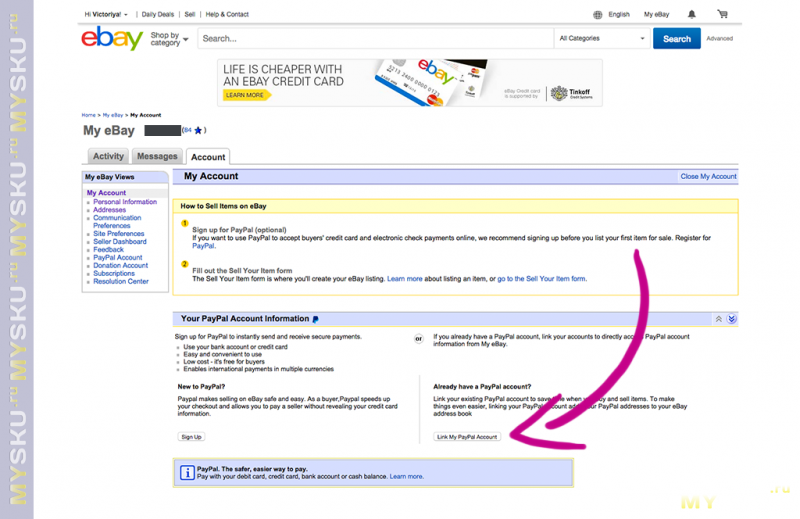Screen dimensions: 800x519
Task: Open Resolution Center in sidebar
Action: (121, 281)
